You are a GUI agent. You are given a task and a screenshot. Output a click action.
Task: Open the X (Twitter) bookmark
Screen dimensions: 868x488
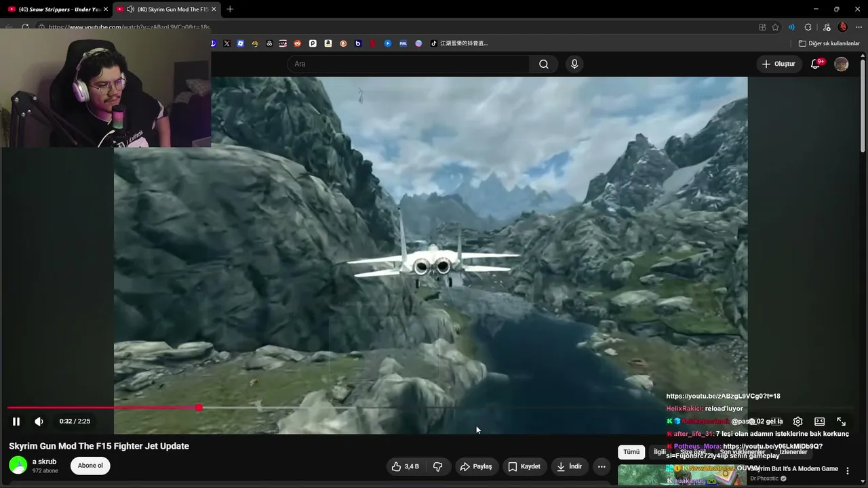pos(226,43)
